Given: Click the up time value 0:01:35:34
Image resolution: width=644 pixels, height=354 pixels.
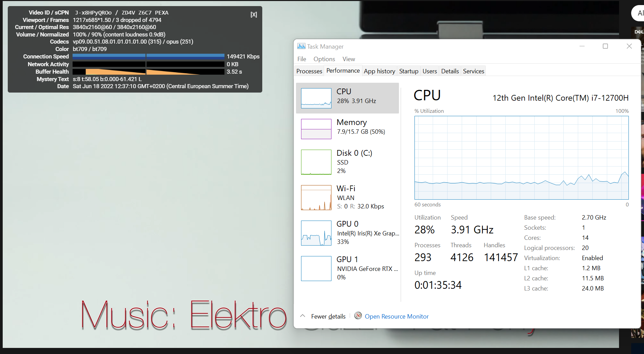Looking at the screenshot, I should [x=438, y=285].
